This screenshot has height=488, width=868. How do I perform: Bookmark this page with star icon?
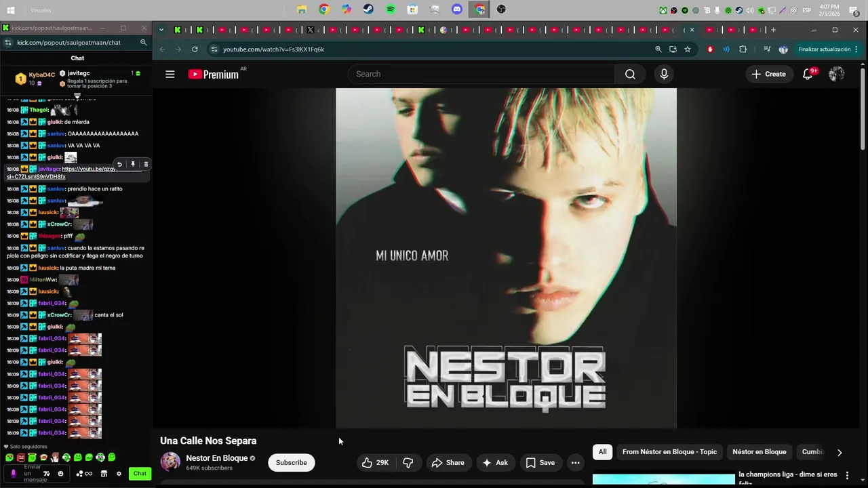point(688,49)
